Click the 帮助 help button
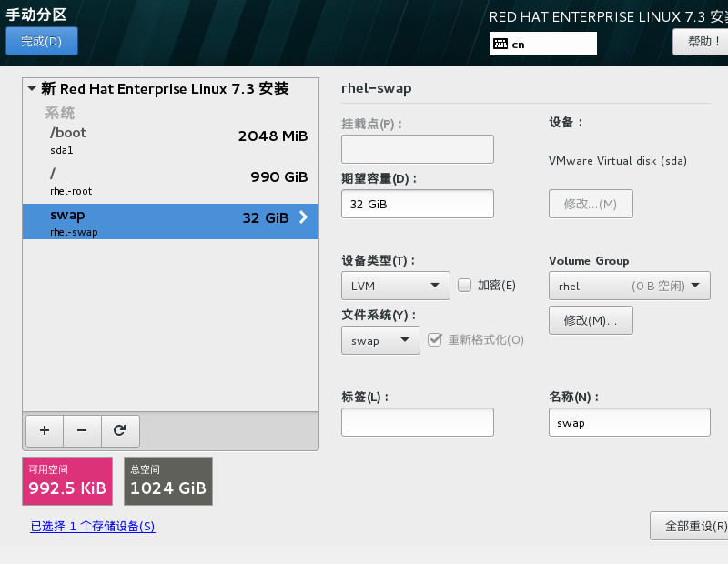Viewport: 728px width, 564px height. pos(701,42)
